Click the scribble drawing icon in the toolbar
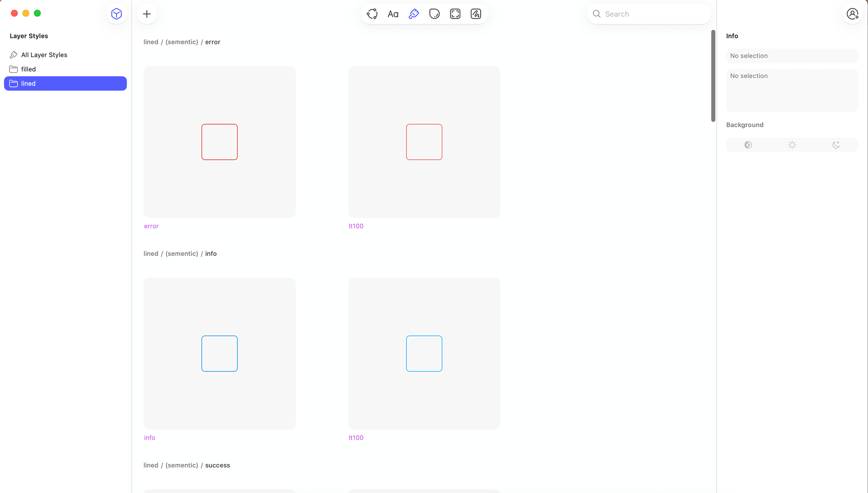Image resolution: width=868 pixels, height=493 pixels. click(x=476, y=14)
